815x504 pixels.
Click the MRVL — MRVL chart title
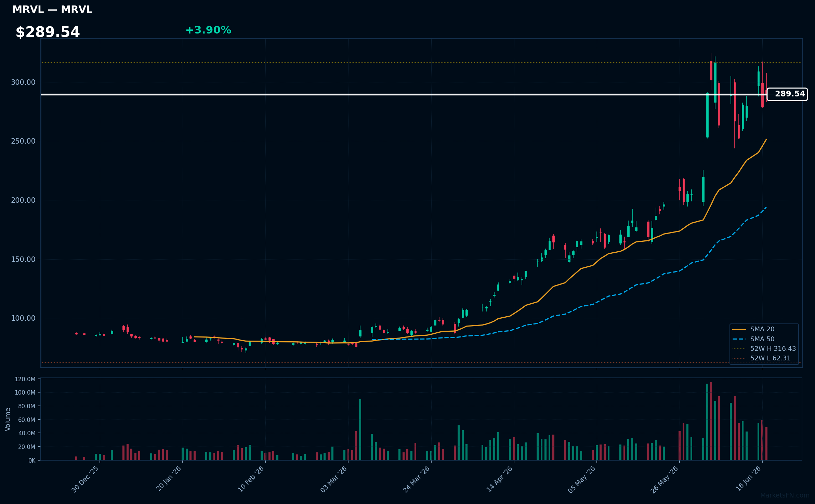pyautogui.click(x=52, y=10)
